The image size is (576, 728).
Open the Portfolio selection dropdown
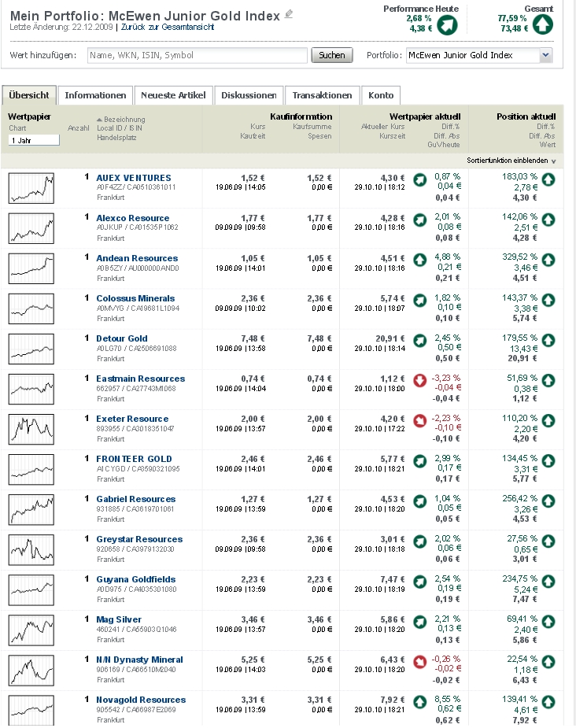pyautogui.click(x=545, y=55)
